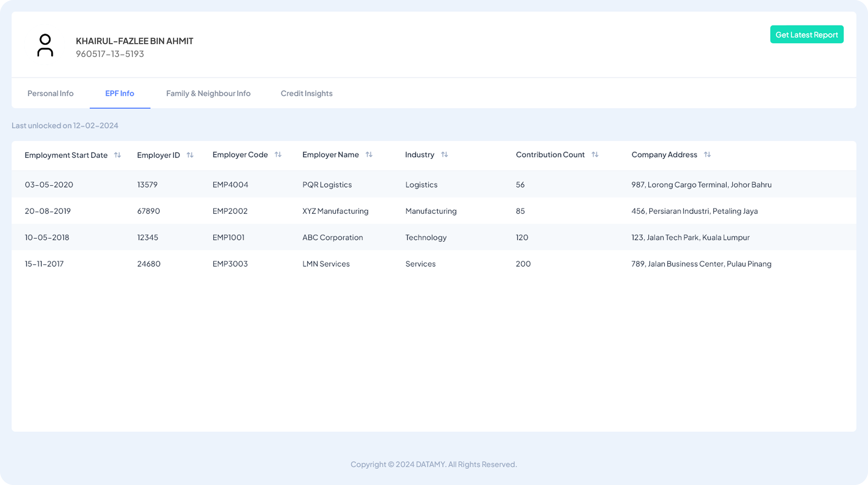Sort by Contribution Count arrows icon

click(595, 155)
